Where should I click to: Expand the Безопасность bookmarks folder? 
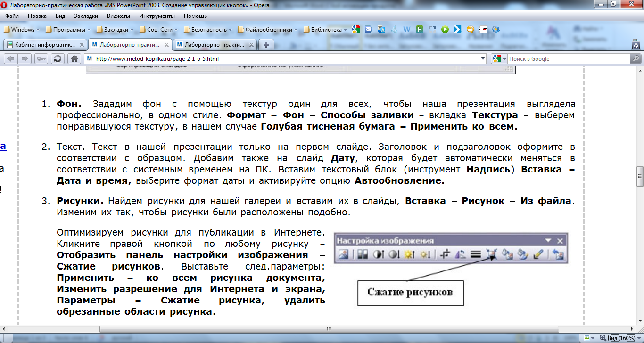pos(208,29)
